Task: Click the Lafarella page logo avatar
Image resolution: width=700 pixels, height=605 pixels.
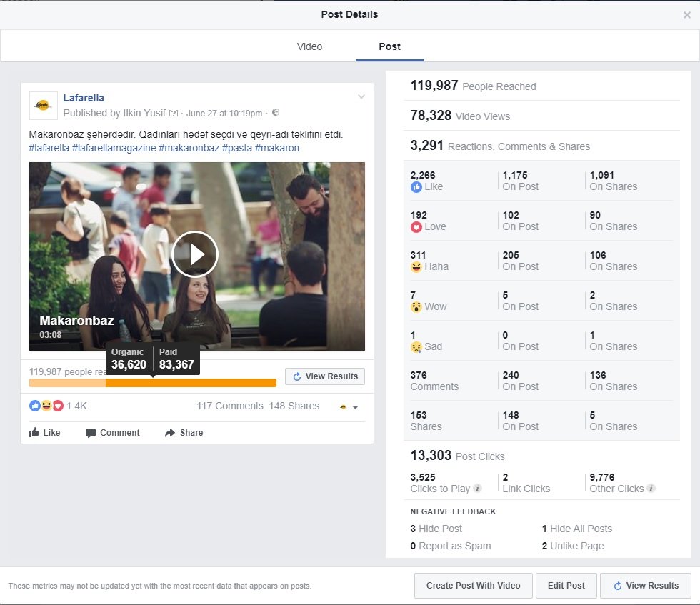Action: [x=44, y=106]
